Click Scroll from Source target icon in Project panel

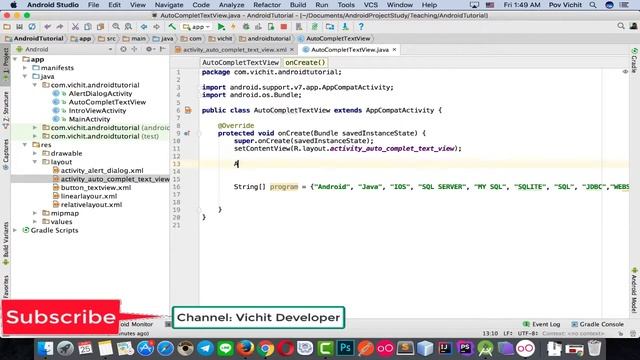click(x=123, y=49)
